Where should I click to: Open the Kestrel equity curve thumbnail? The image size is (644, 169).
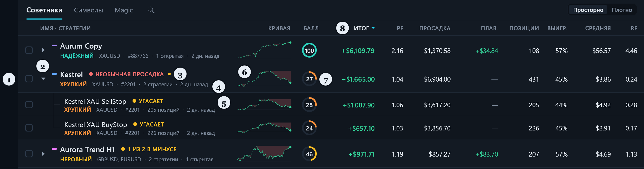[264, 78]
